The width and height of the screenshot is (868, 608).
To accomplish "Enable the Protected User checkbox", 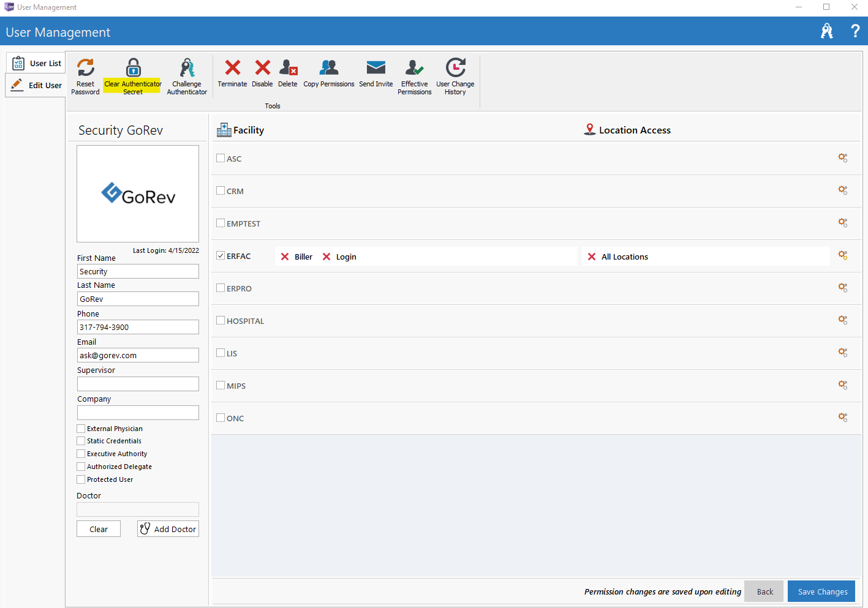I will pos(81,479).
